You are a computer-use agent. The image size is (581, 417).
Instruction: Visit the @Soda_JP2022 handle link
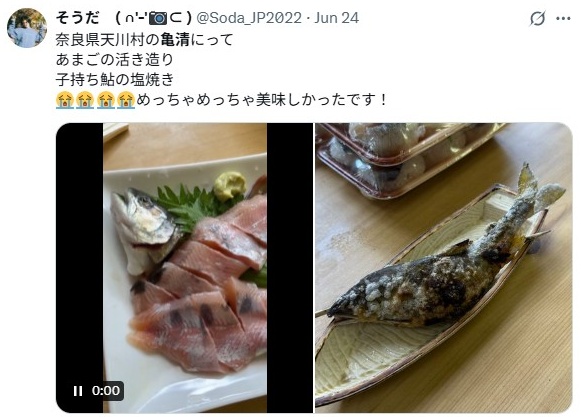pyautogui.click(x=249, y=18)
